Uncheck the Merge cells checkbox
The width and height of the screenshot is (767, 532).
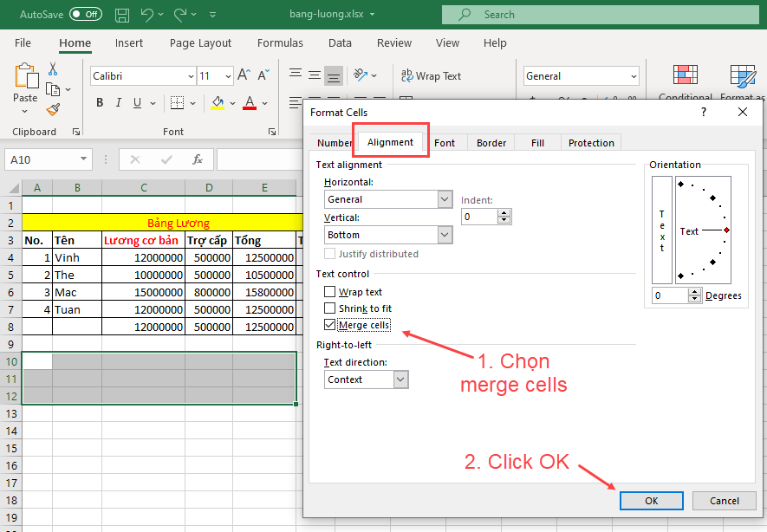click(x=329, y=325)
